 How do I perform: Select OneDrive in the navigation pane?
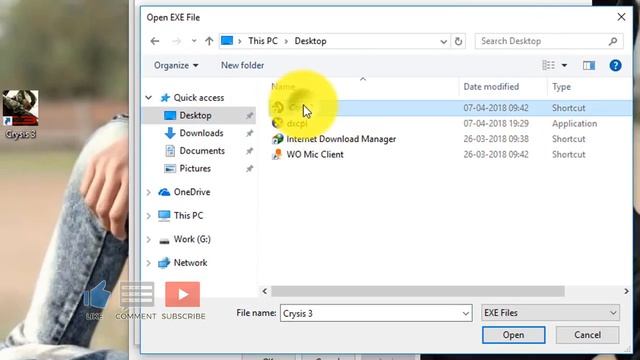coord(192,192)
